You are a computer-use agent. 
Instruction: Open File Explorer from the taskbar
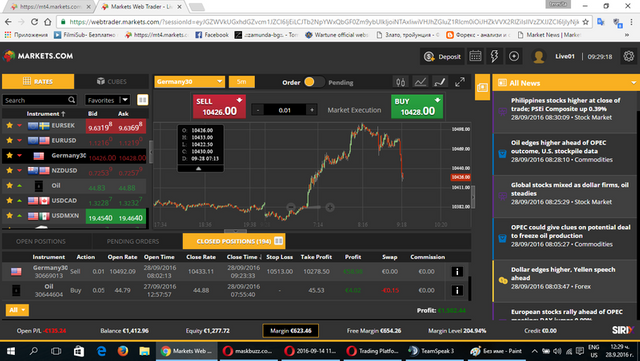coord(144,351)
